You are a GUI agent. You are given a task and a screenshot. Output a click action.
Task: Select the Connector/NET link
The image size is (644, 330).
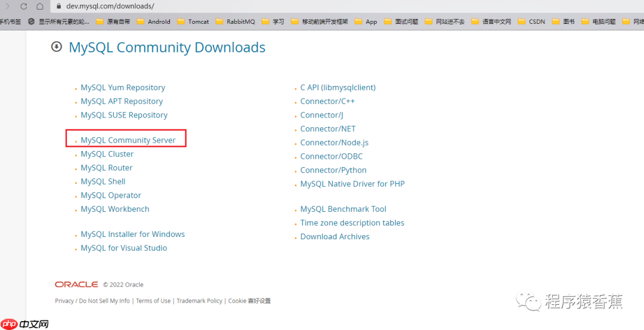(x=328, y=129)
